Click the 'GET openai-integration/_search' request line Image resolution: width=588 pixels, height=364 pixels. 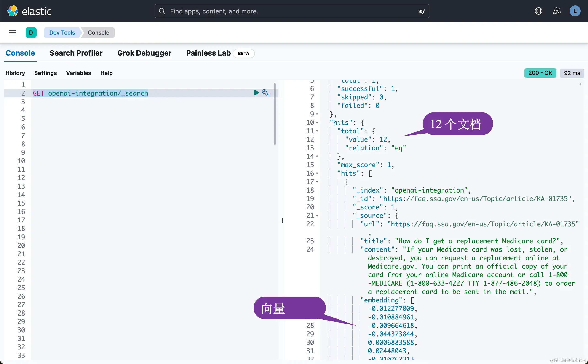[91, 93]
